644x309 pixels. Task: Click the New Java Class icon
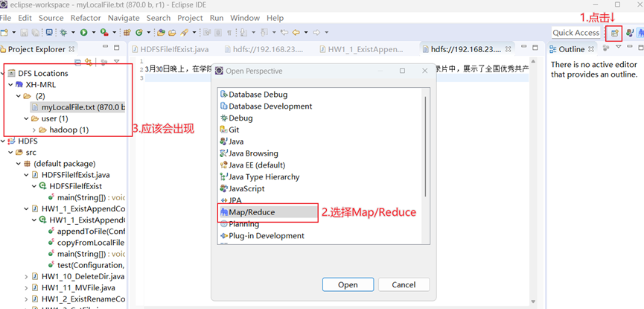(138, 33)
